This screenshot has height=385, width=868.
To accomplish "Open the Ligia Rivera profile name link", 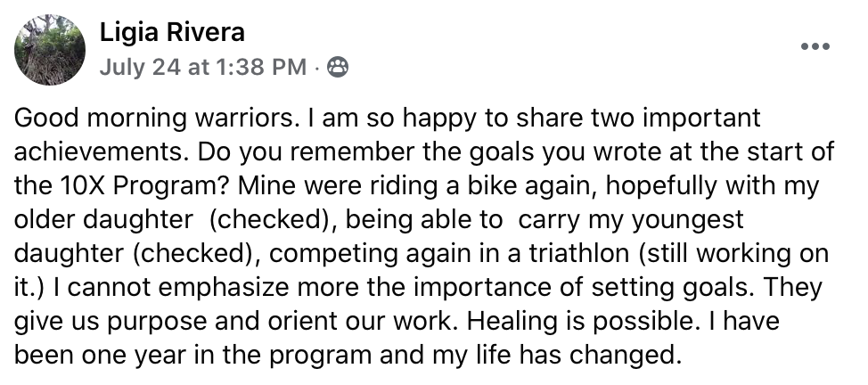I will click(172, 33).
